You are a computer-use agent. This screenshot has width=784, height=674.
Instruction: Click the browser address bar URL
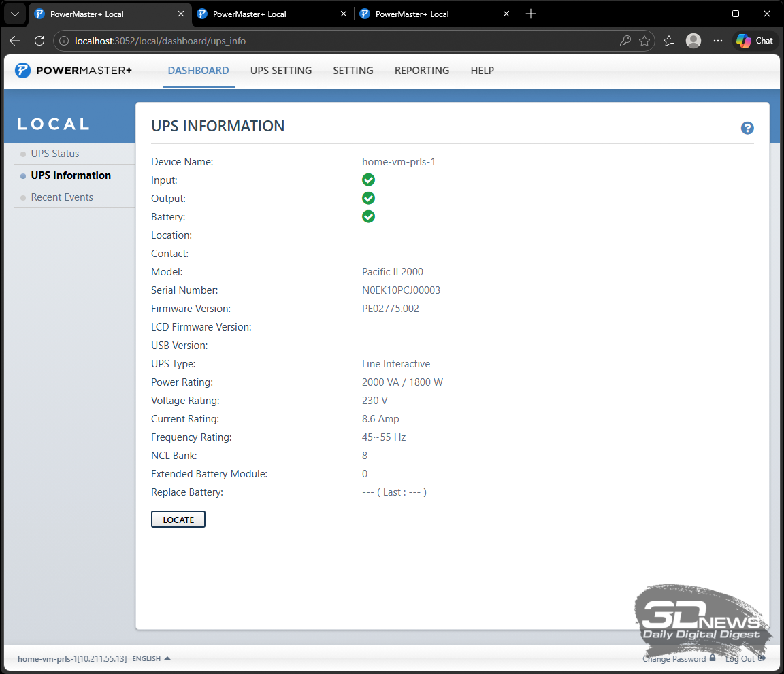click(x=160, y=41)
